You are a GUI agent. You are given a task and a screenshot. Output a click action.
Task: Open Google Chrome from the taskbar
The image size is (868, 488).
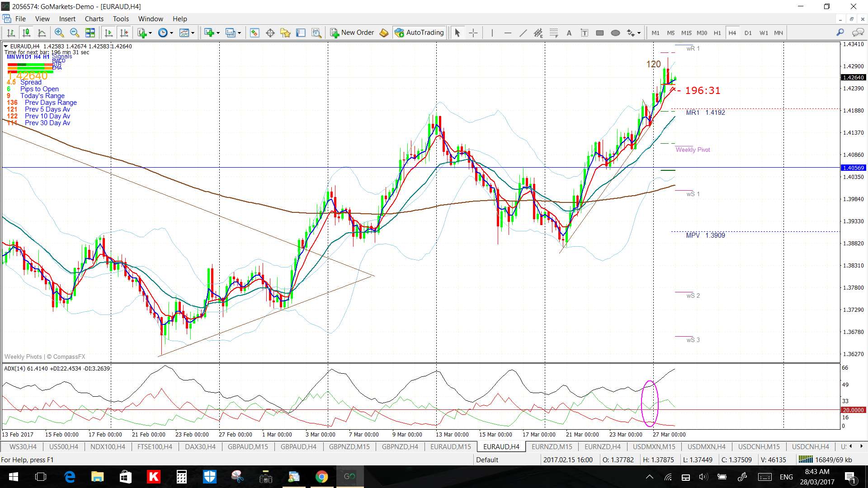pos(321,477)
